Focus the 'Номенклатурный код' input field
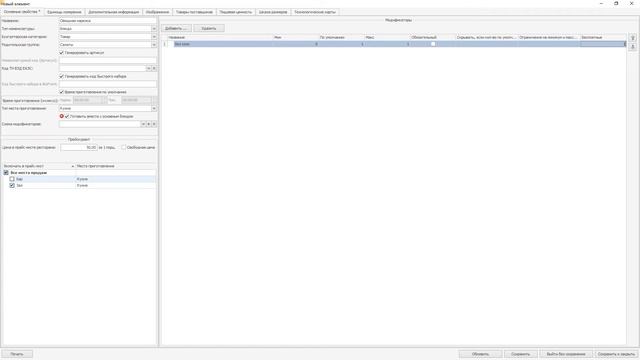 108,60
